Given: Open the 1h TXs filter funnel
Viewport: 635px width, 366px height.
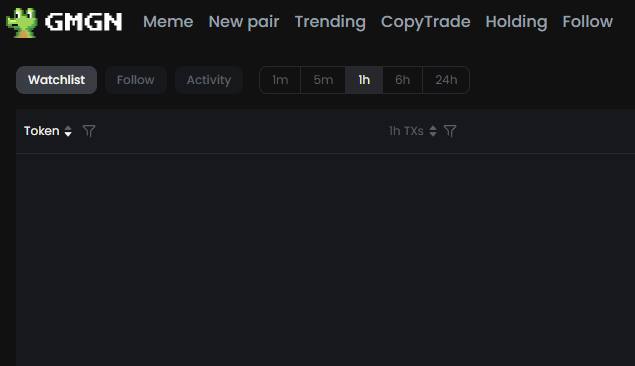Looking at the screenshot, I should [x=450, y=131].
